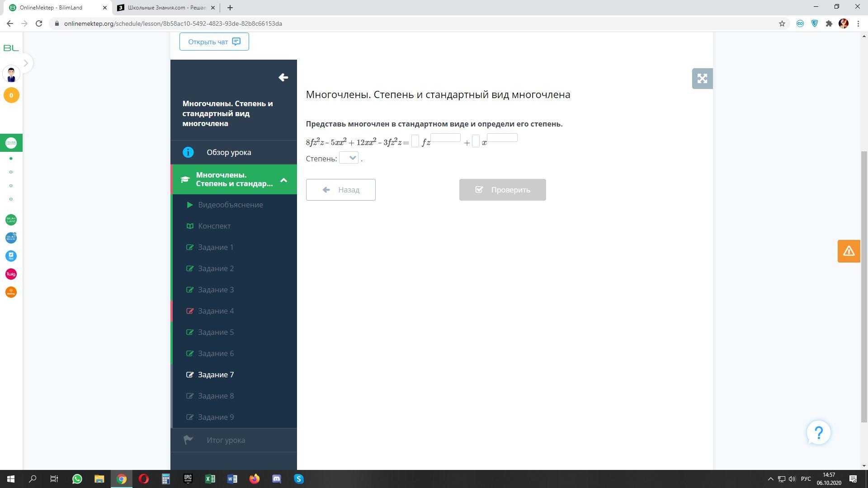Click the Открыть чат button
This screenshot has height=488, width=868.
[214, 42]
